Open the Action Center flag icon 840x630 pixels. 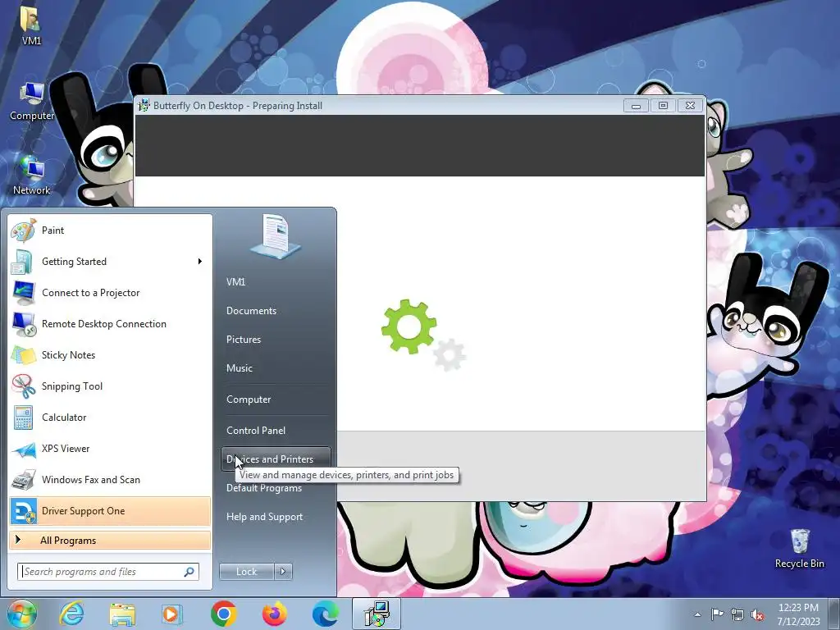pos(717,614)
